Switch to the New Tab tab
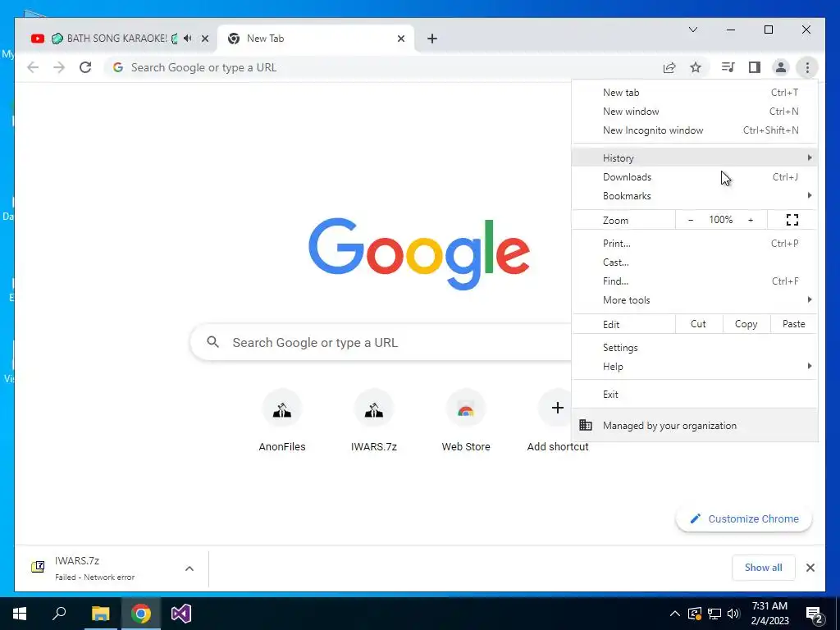This screenshot has height=630, width=840. 315,39
